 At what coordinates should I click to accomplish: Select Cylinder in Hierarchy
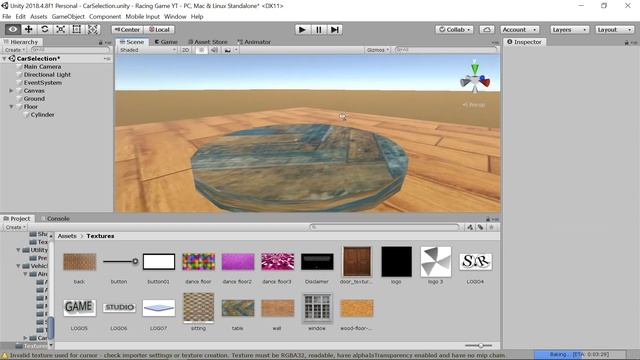[x=42, y=115]
